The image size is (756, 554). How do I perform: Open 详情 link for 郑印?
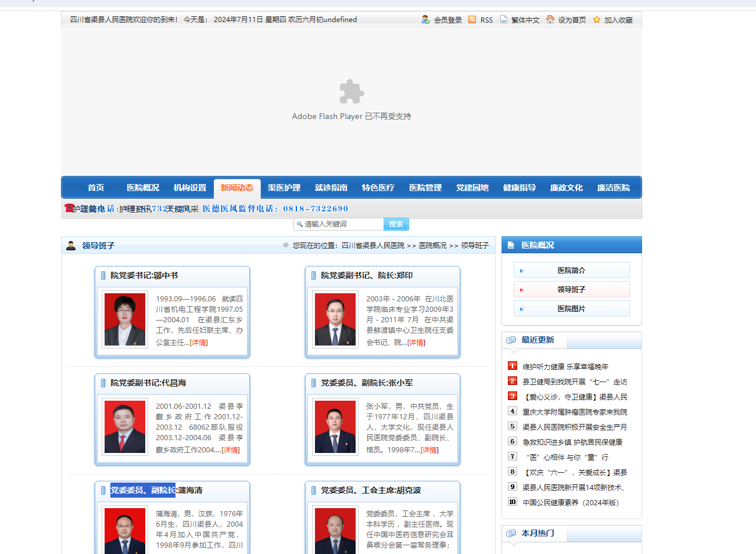tap(416, 343)
